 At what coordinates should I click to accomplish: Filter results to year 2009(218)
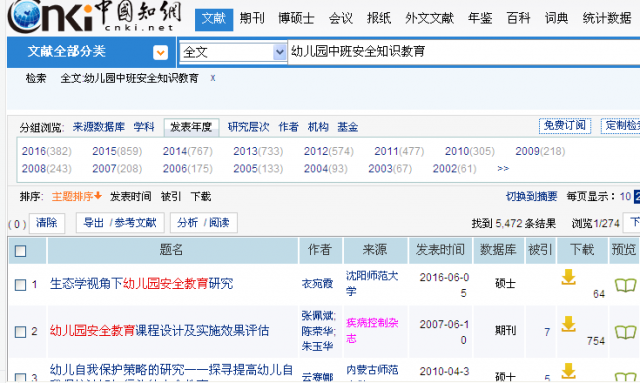pos(540,151)
